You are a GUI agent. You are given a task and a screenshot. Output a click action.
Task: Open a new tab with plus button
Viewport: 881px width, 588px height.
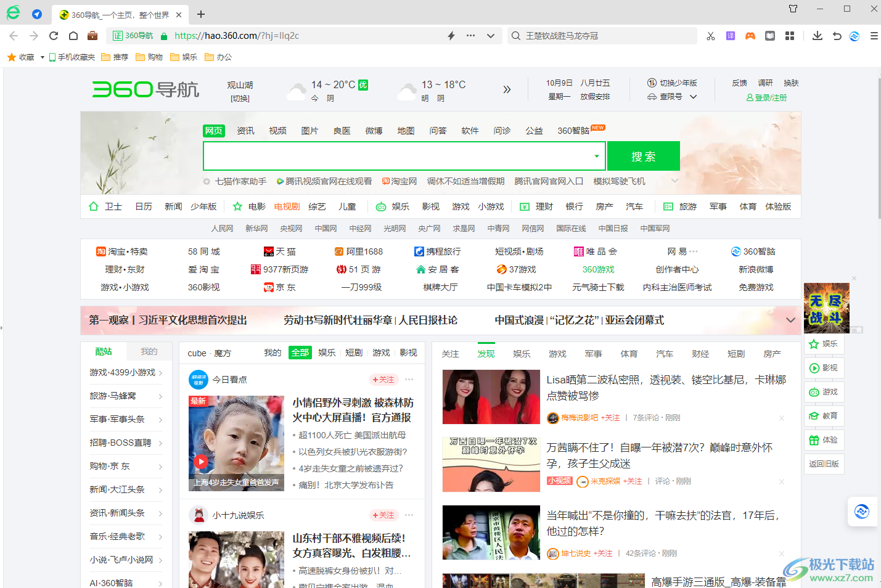201,14
